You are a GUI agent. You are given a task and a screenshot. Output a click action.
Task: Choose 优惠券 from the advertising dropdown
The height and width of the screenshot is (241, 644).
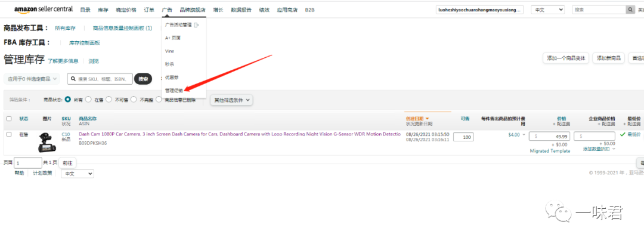coord(171,78)
